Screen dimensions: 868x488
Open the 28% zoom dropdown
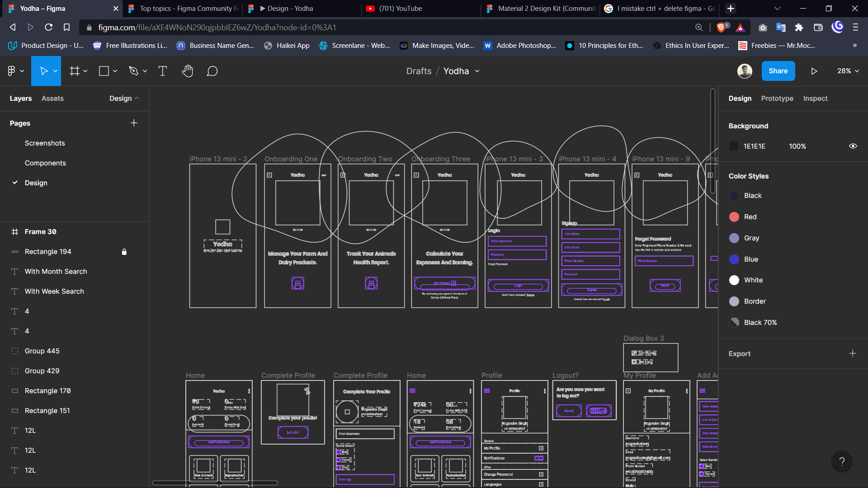(848, 71)
